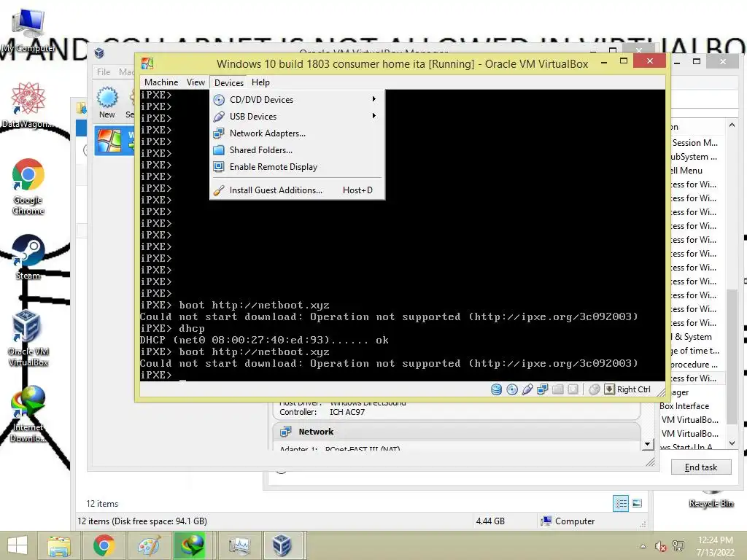
Task: Click the Right Ctrl host key label
Action: 634,389
